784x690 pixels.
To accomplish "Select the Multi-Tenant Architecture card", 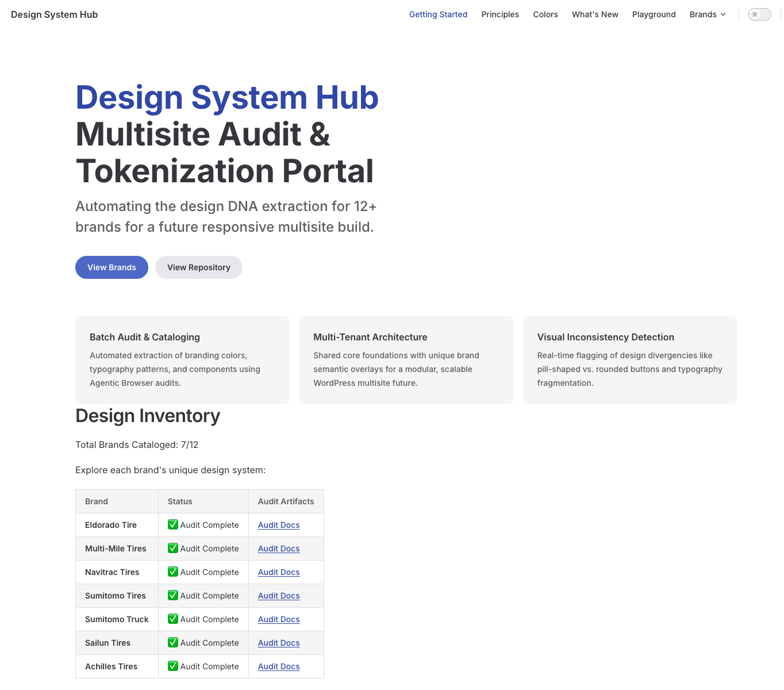I will coord(406,360).
